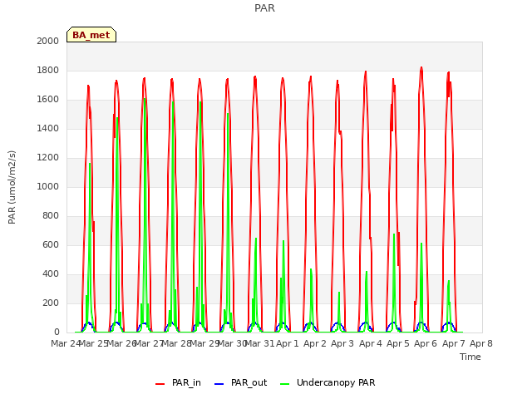The width and height of the screenshot is (532, 399).
Task: Click the Mar 24 x-axis date label
Action: point(66,343)
